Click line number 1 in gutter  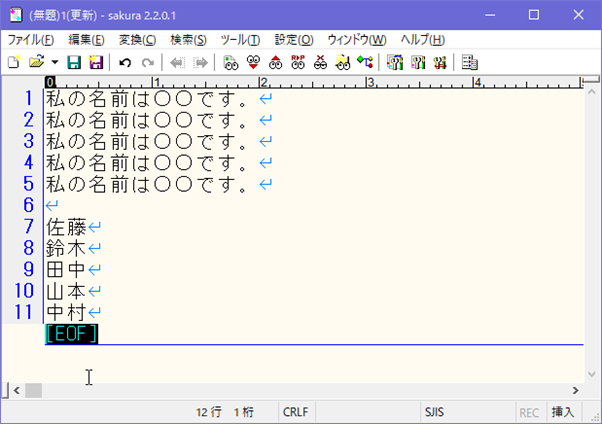click(29, 98)
